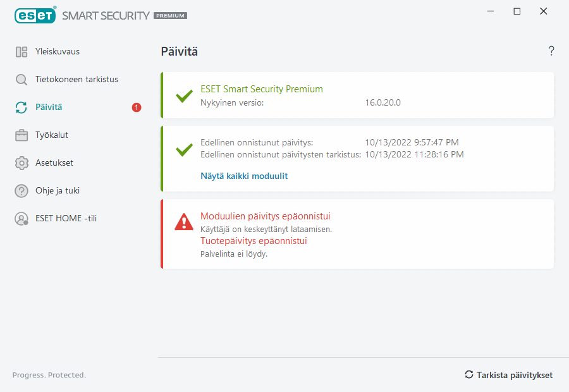Viewport: 569px width, 392px height.
Task: Click the Tietokoneen tarkistus magnifier icon
Action: pos(21,80)
